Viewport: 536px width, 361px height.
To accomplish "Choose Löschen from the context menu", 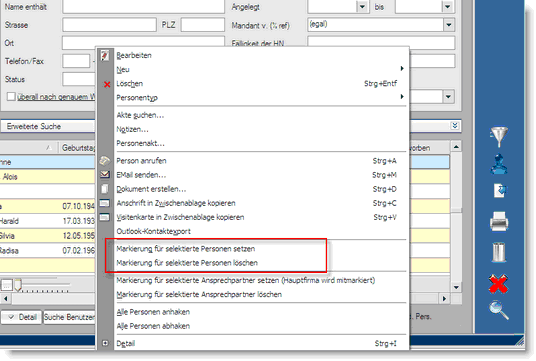I will (x=261, y=84).
